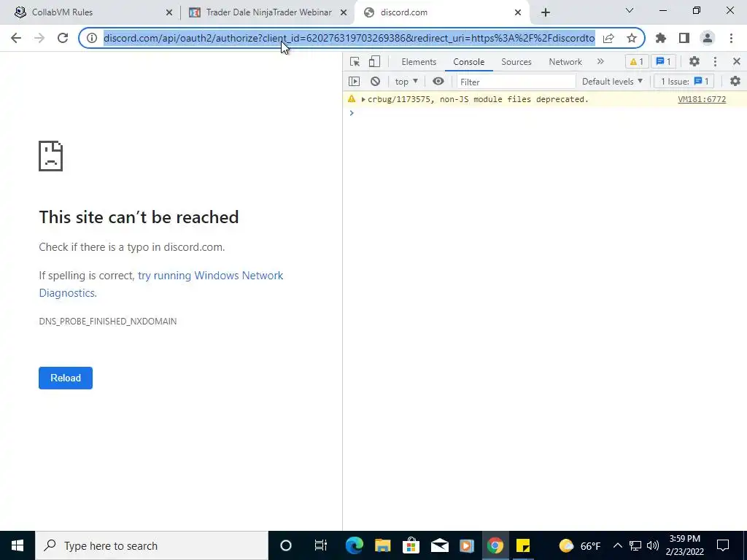Open the DevTools customize menu
This screenshot has width=747, height=560.
715,61
